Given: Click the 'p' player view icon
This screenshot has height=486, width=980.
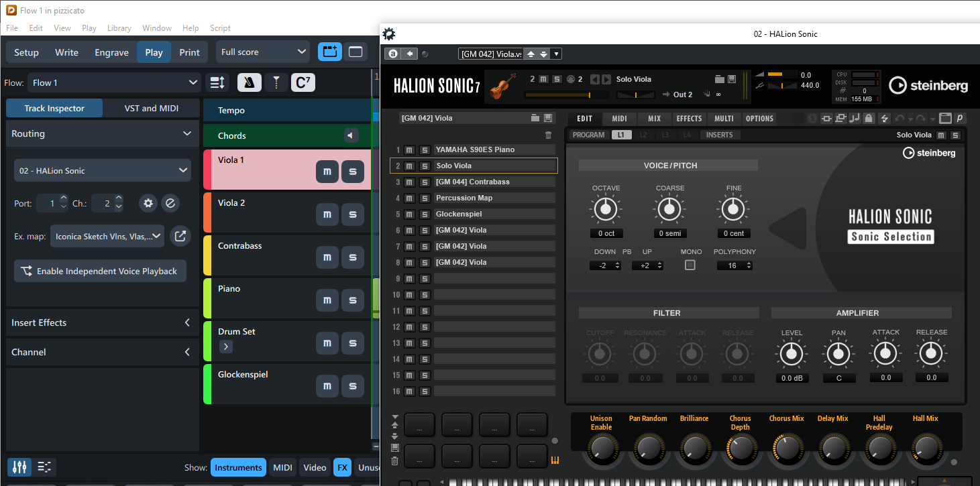Looking at the screenshot, I should pos(960,119).
